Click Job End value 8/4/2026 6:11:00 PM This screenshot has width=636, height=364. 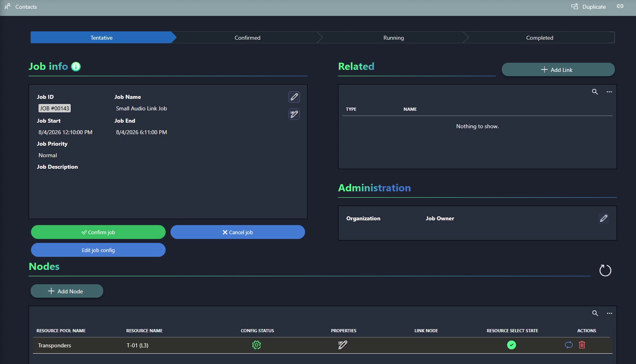pyautogui.click(x=141, y=132)
